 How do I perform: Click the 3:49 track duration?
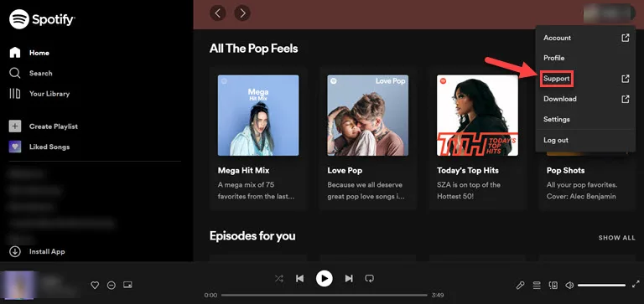pos(438,295)
